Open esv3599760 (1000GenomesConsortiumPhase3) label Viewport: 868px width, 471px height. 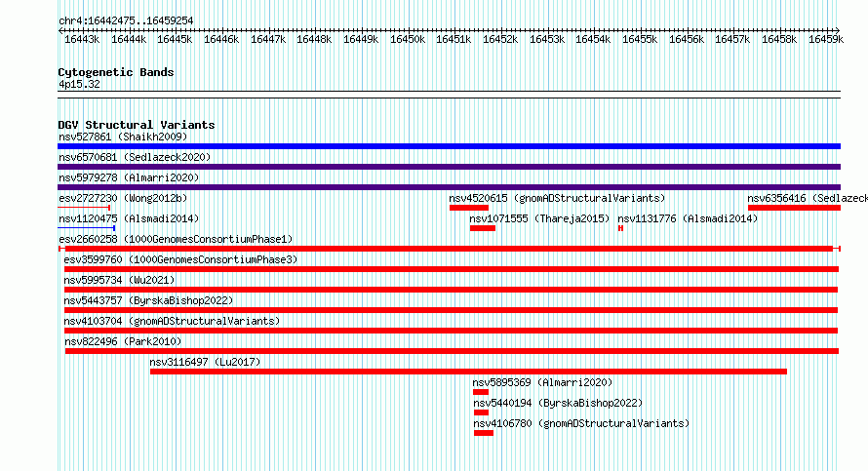click(180, 259)
